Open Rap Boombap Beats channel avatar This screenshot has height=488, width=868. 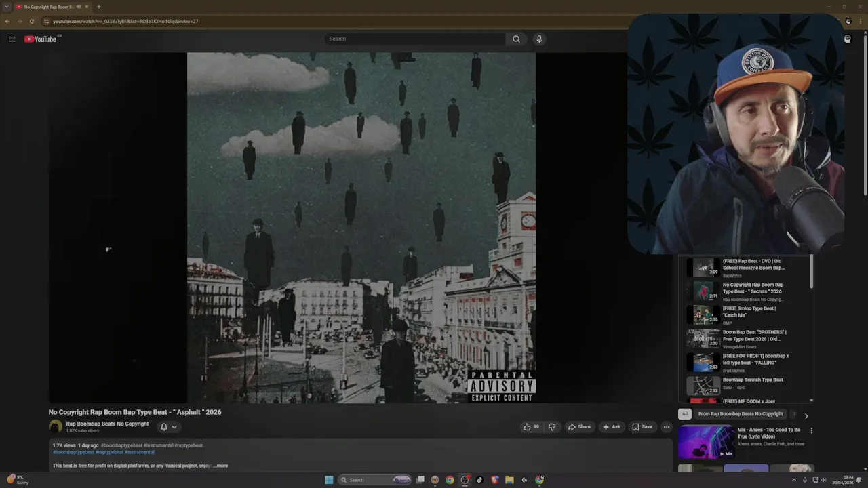(56, 426)
